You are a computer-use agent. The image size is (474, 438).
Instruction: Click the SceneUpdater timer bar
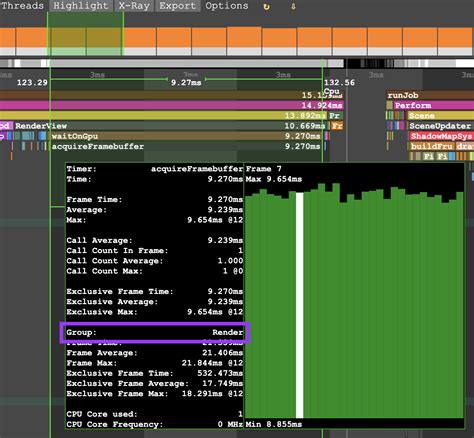click(440, 126)
